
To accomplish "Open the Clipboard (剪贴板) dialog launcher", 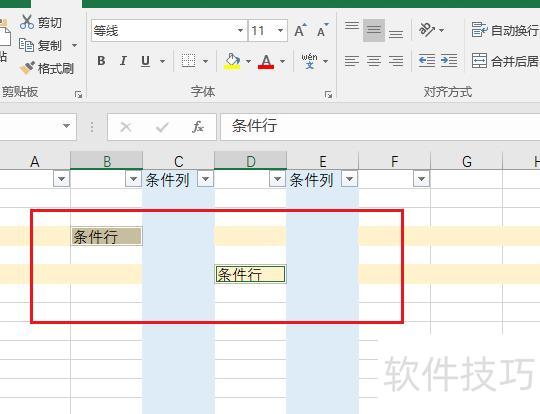I will 79,94.
